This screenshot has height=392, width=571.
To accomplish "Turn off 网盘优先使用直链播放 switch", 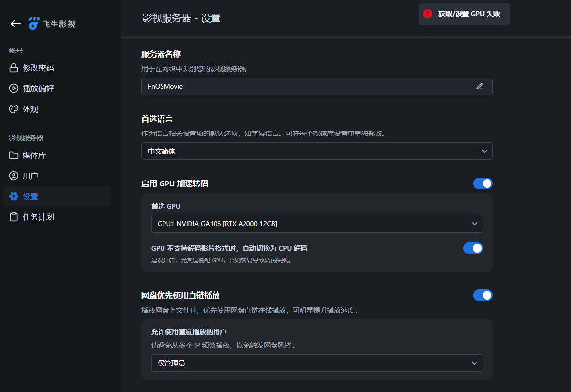I will [x=483, y=295].
